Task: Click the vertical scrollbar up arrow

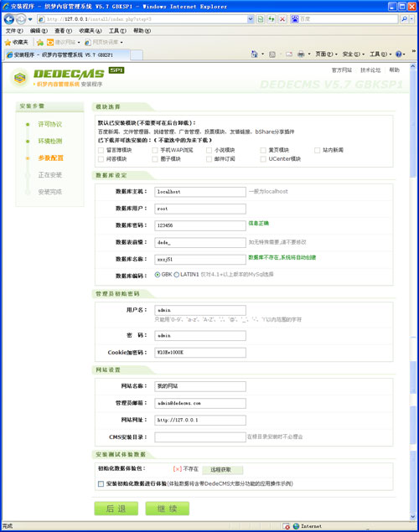Action: (x=413, y=66)
